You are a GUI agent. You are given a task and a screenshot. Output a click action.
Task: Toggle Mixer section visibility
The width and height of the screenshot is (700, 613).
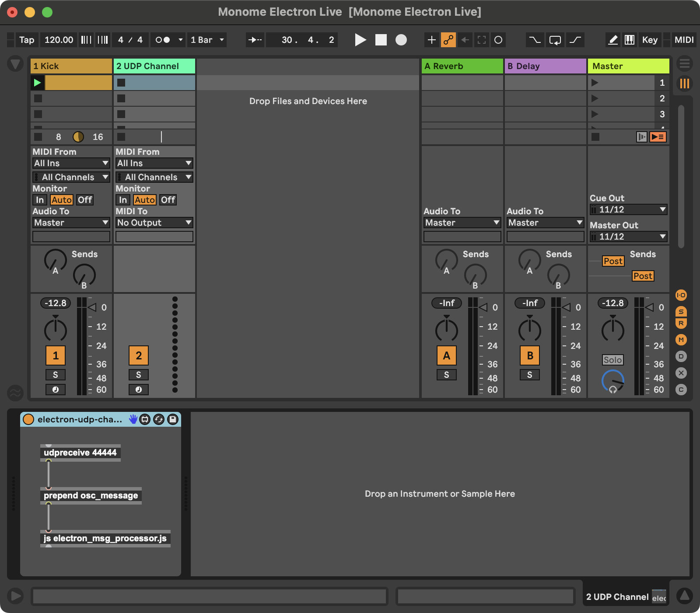(x=681, y=340)
